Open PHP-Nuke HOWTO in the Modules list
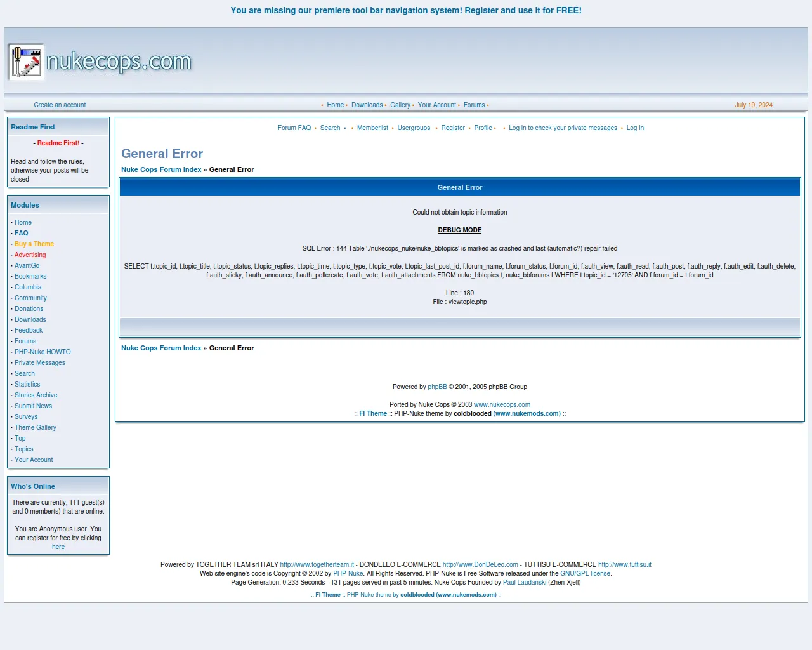This screenshot has width=812, height=650. coord(43,352)
